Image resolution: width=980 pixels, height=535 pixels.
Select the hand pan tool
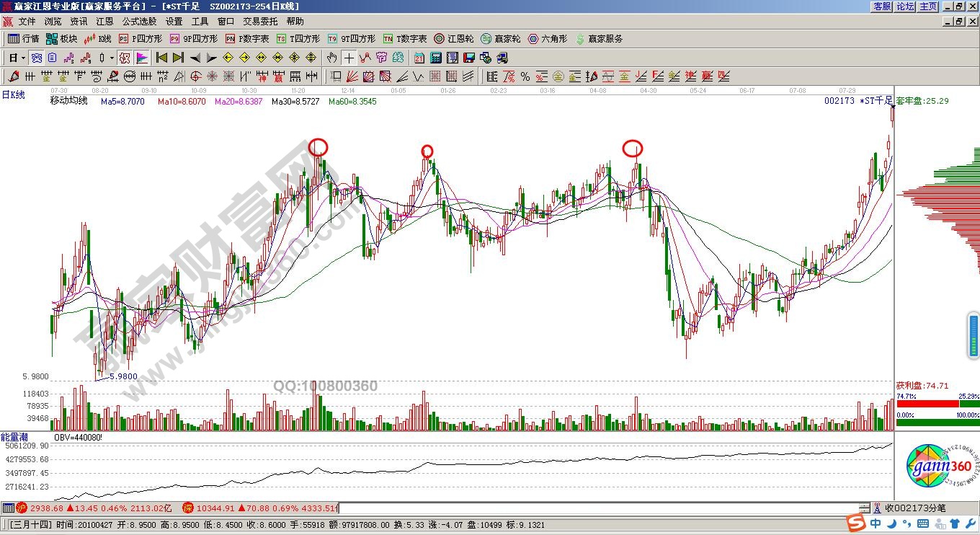tap(331, 58)
